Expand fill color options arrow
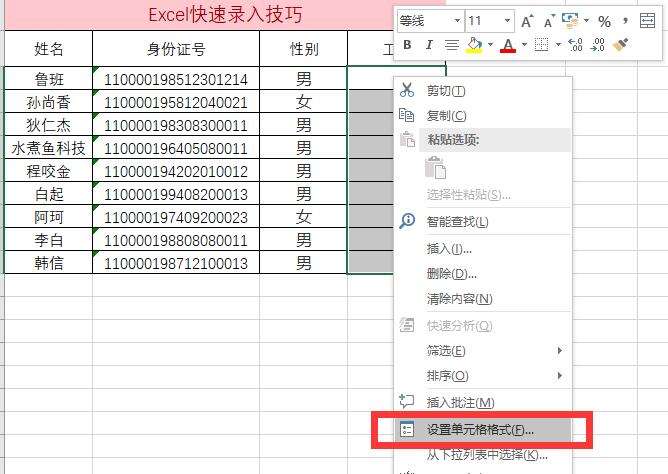This screenshot has height=474, width=668. pos(490,45)
